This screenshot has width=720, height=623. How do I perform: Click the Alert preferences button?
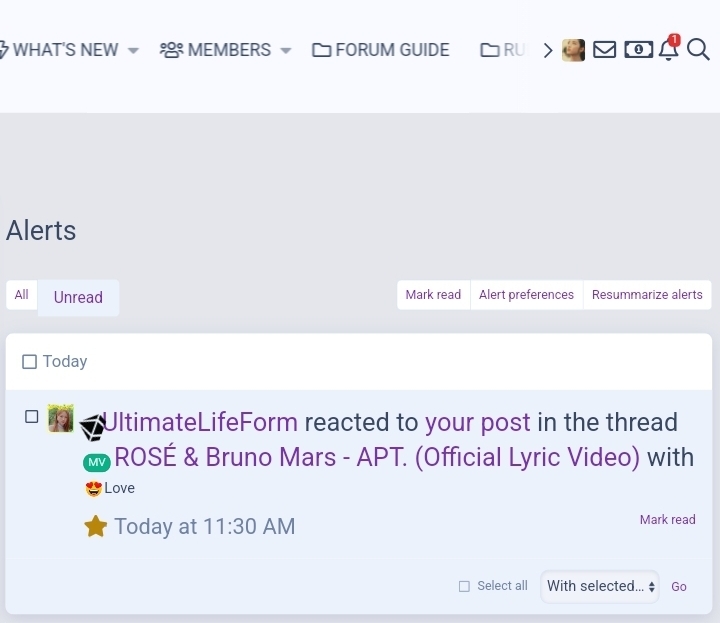pos(526,295)
